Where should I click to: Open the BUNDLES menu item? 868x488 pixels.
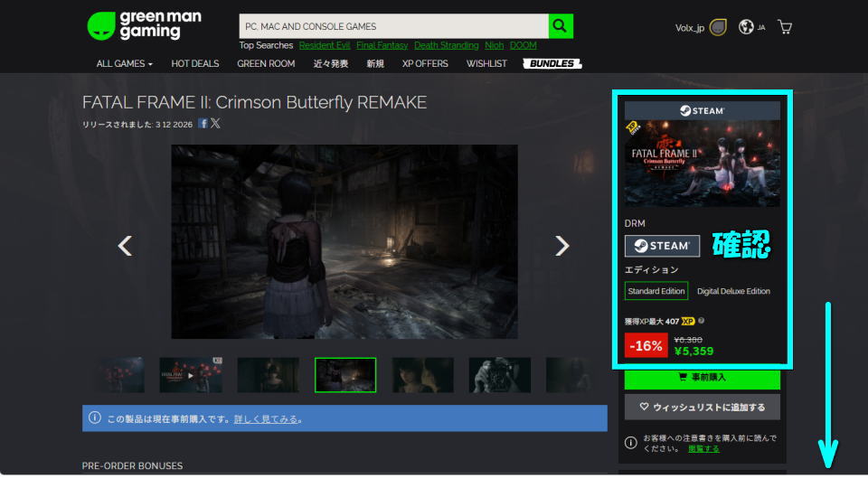(x=552, y=64)
